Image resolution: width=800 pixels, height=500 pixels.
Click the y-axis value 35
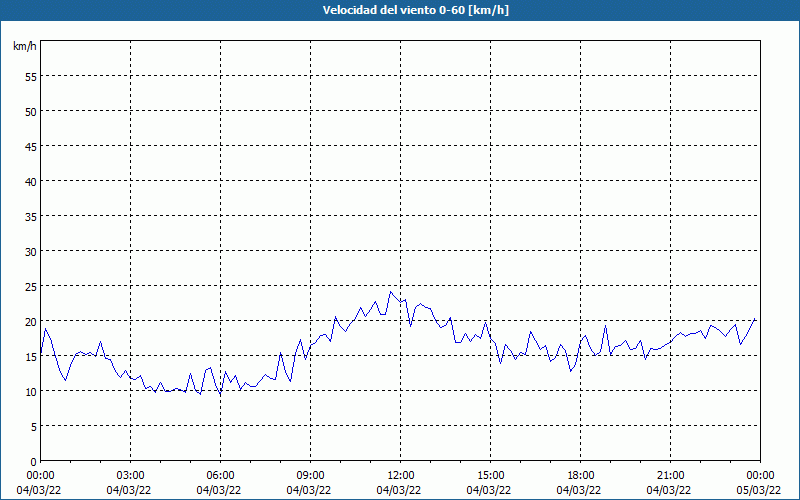(31, 216)
